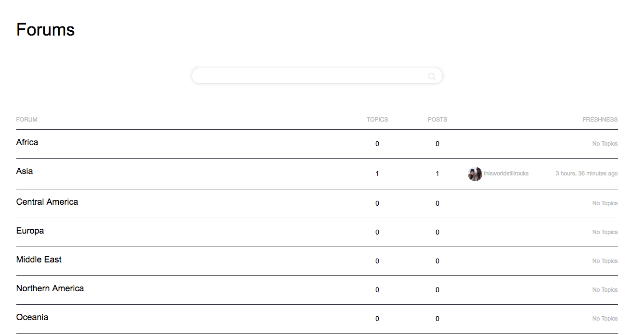Focus the forum search field
Screen dimensions: 644x335
317,76
